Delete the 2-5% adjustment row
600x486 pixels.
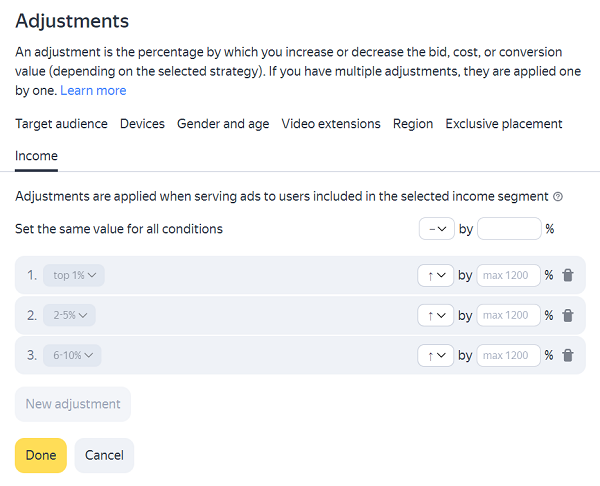(x=568, y=315)
